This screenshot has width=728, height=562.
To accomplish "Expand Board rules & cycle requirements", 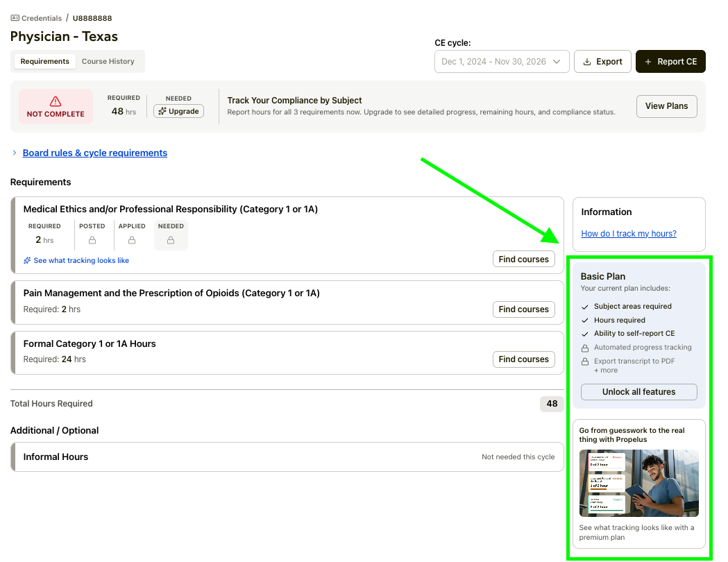I will click(94, 153).
